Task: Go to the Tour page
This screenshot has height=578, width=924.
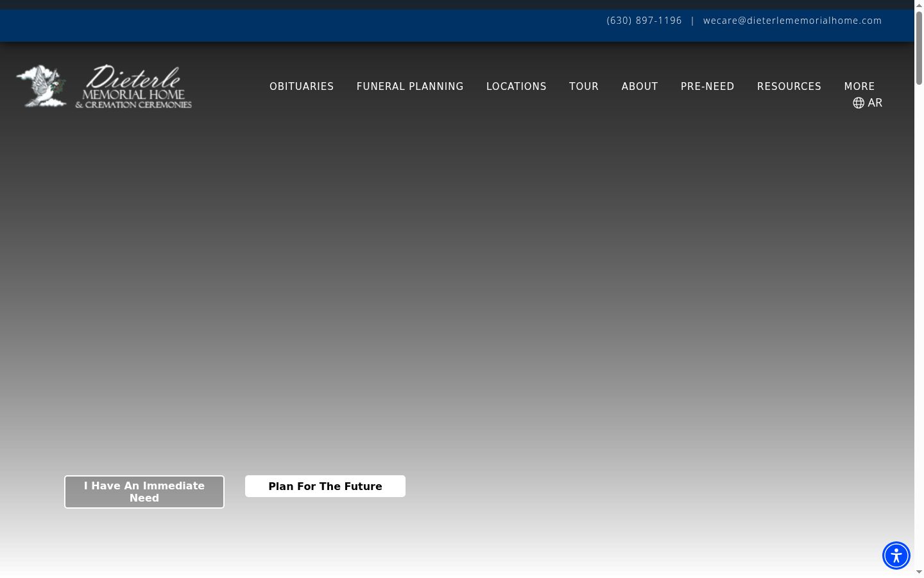Action: coord(584,87)
